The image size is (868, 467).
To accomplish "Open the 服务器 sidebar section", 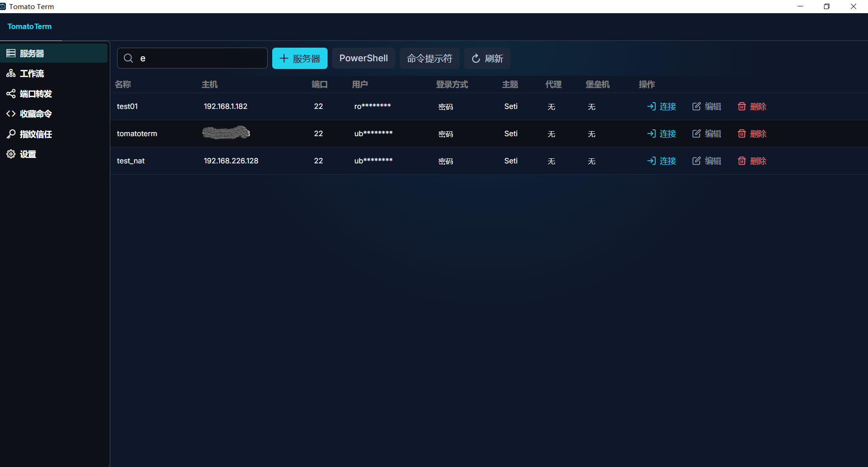I will click(32, 54).
